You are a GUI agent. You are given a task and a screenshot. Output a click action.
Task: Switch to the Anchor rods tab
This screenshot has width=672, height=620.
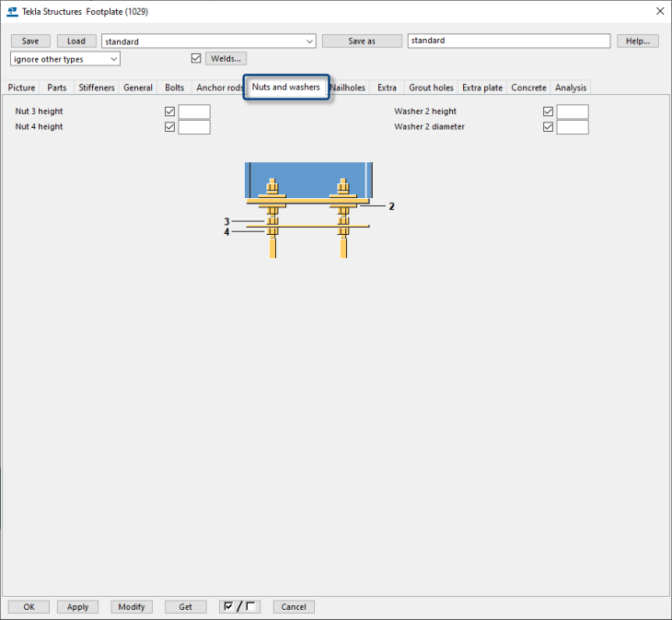[219, 88]
